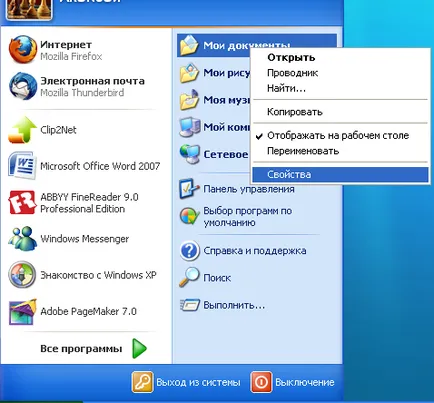Open the Clip2Net green arrow icon

click(x=22, y=130)
